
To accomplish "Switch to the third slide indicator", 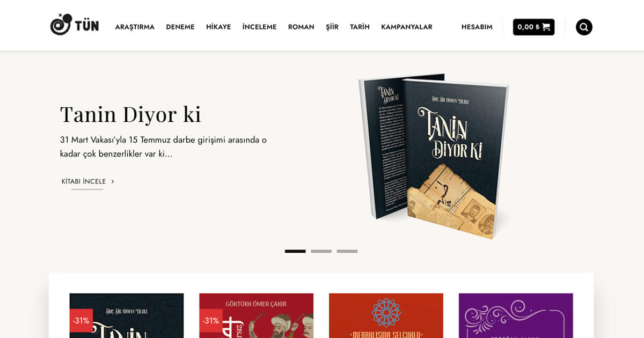I will (347, 251).
